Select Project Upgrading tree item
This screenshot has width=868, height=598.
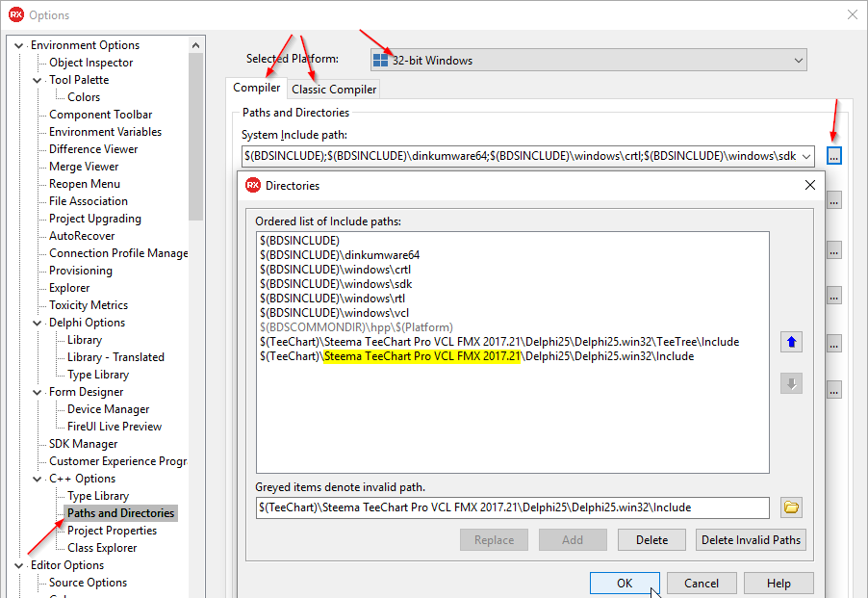click(94, 219)
